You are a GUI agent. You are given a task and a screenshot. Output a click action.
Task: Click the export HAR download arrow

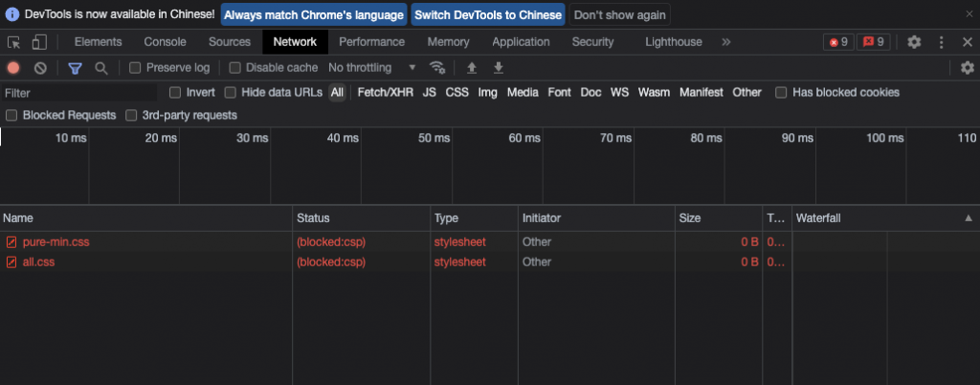coord(498,68)
